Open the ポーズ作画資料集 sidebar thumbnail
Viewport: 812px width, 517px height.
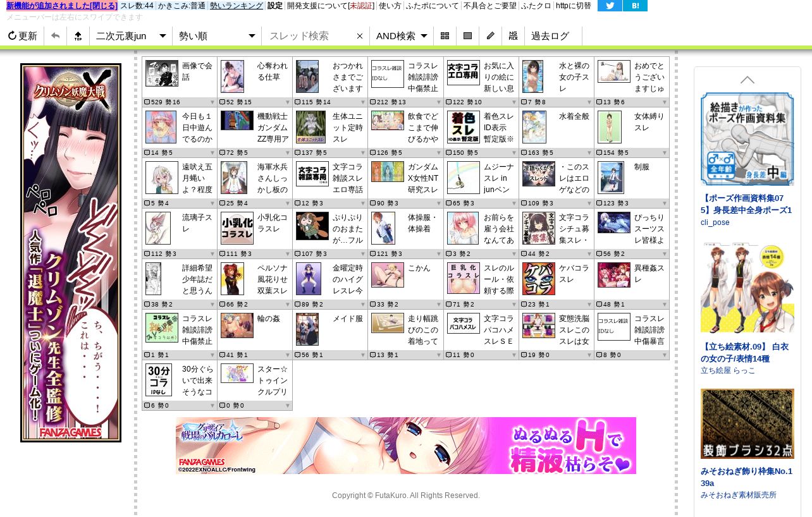click(747, 139)
